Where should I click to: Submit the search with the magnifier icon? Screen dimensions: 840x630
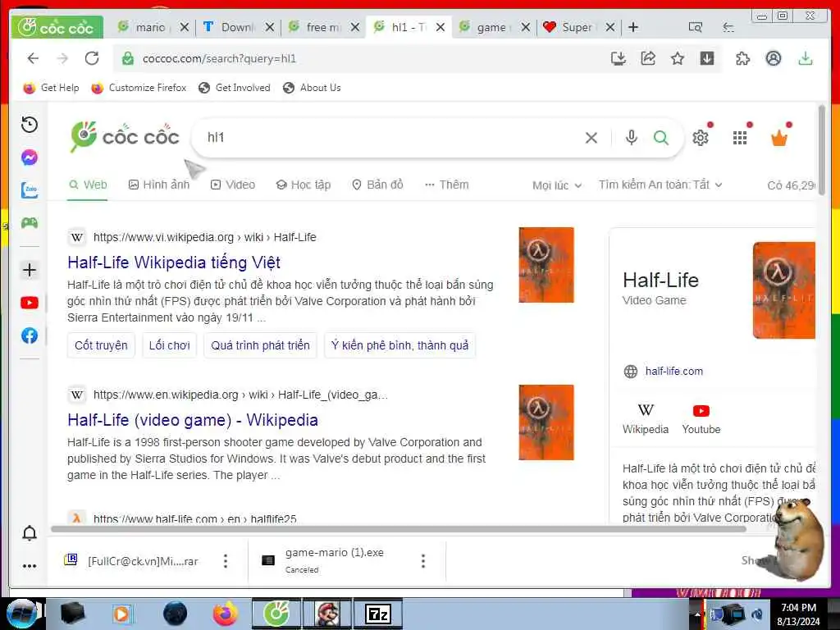click(661, 138)
